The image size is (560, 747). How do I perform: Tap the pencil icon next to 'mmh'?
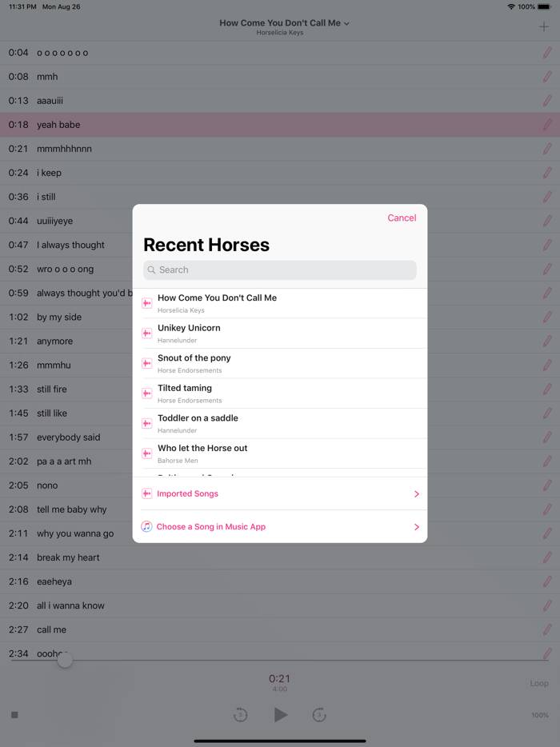coord(547,77)
